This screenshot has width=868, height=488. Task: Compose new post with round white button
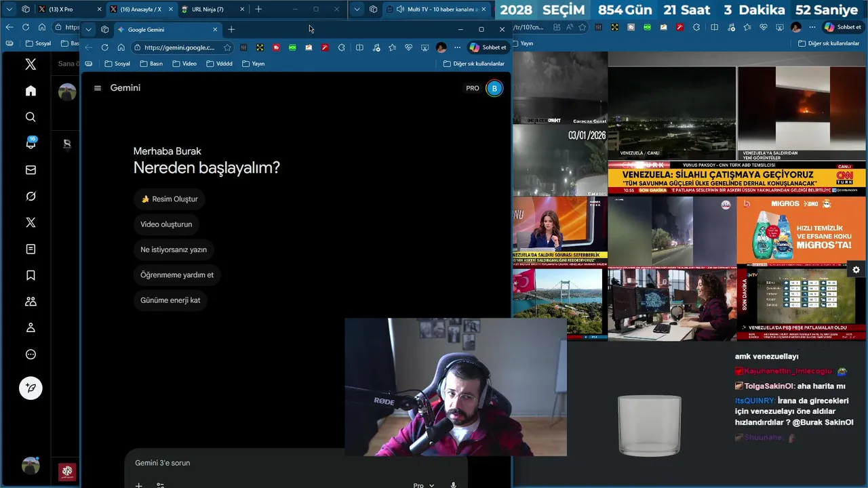tap(31, 388)
